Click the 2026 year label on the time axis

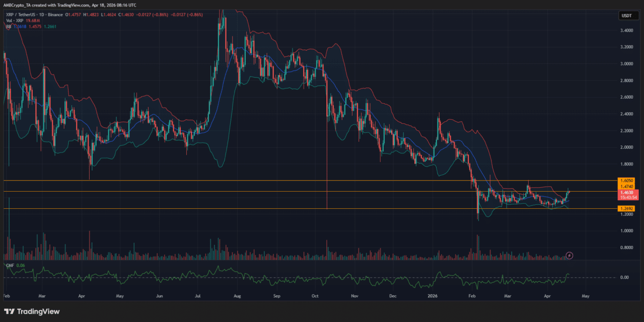coord(431,296)
